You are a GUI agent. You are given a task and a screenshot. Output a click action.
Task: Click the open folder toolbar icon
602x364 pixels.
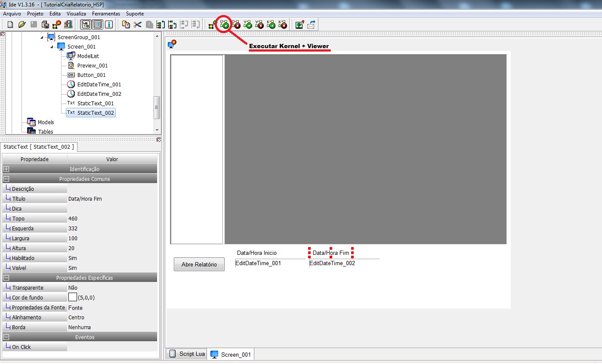pyautogui.click(x=22, y=24)
